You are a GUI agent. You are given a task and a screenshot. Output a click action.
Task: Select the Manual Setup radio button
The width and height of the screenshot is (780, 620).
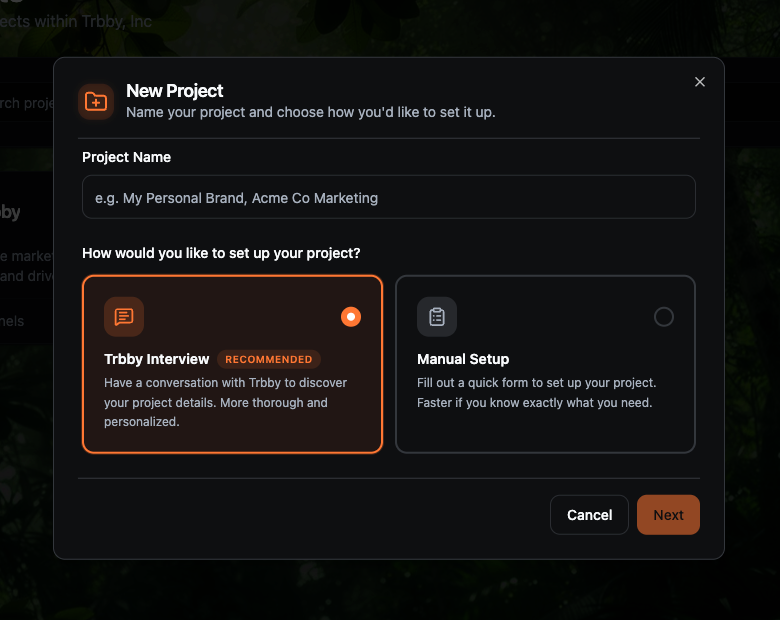pyautogui.click(x=664, y=317)
